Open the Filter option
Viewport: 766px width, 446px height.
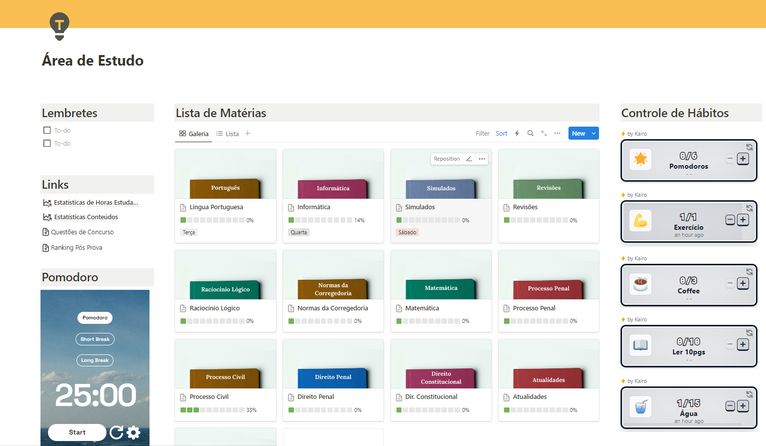point(482,133)
